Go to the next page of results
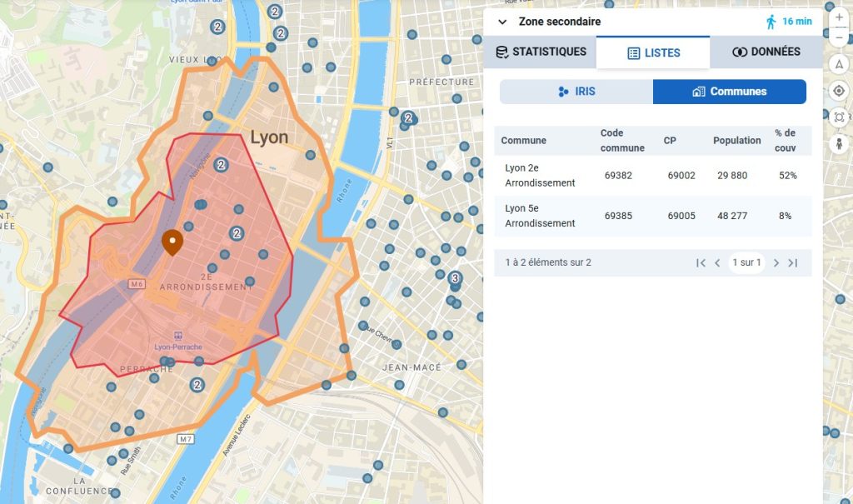Image resolution: width=853 pixels, height=504 pixels. 776,262
